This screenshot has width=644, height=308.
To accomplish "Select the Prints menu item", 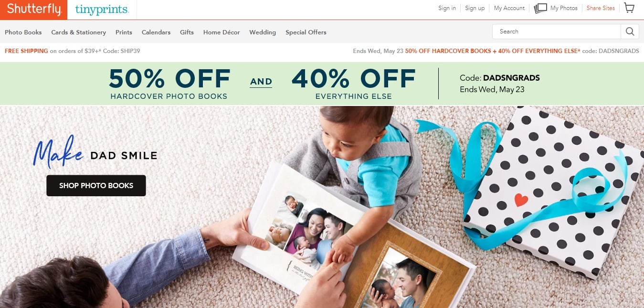I will click(124, 32).
